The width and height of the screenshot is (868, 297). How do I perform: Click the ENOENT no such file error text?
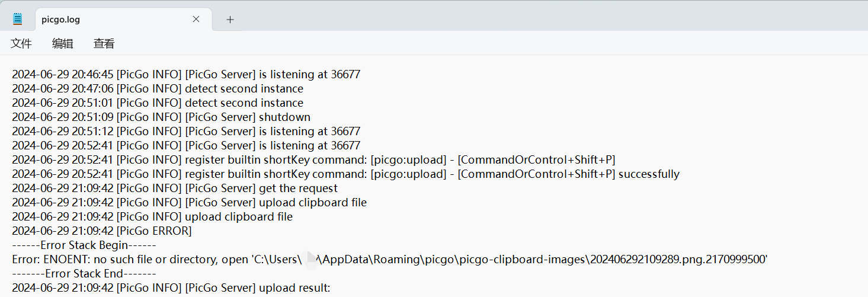pyautogui.click(x=130, y=259)
